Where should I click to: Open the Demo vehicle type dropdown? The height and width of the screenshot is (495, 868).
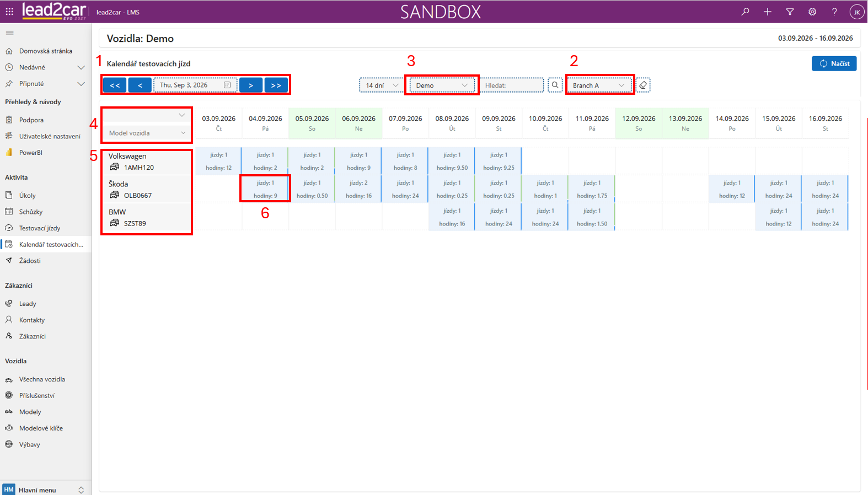coord(442,85)
